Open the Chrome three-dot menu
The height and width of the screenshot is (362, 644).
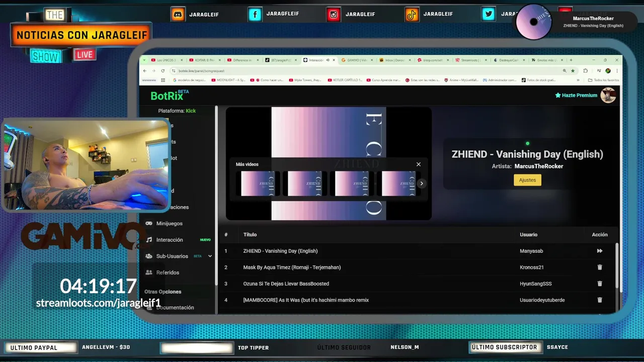tap(616, 71)
